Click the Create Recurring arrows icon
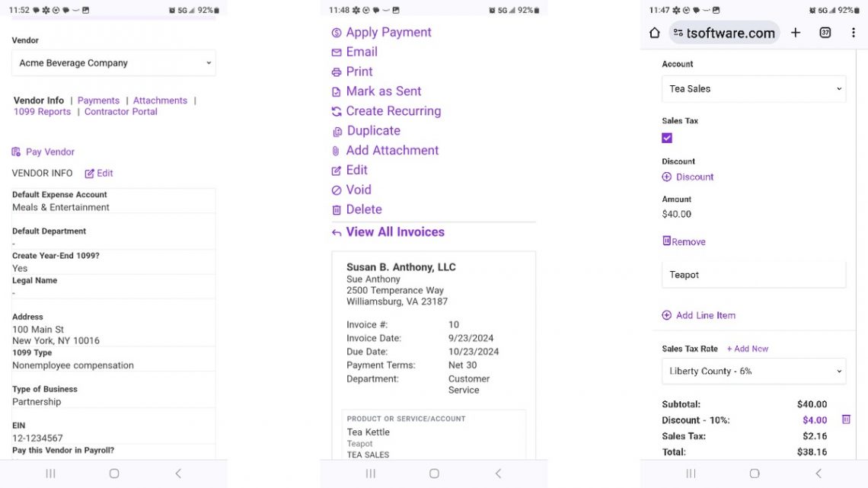 (337, 112)
